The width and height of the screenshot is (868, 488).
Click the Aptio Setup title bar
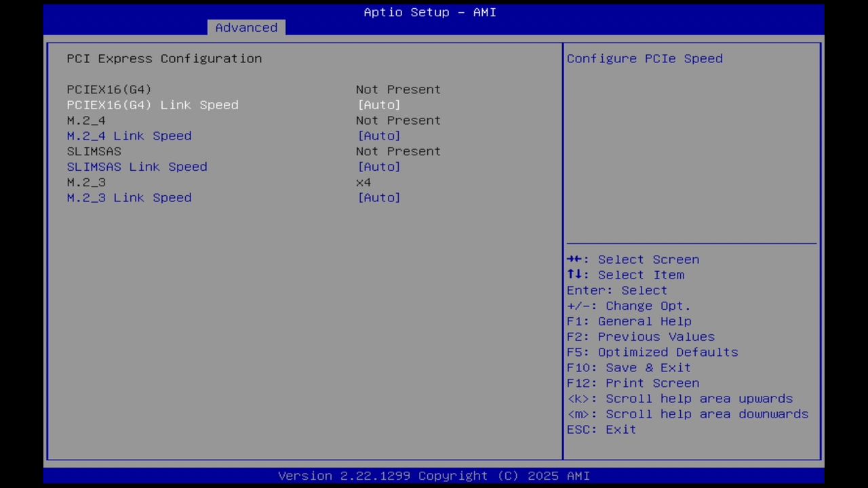(x=429, y=12)
